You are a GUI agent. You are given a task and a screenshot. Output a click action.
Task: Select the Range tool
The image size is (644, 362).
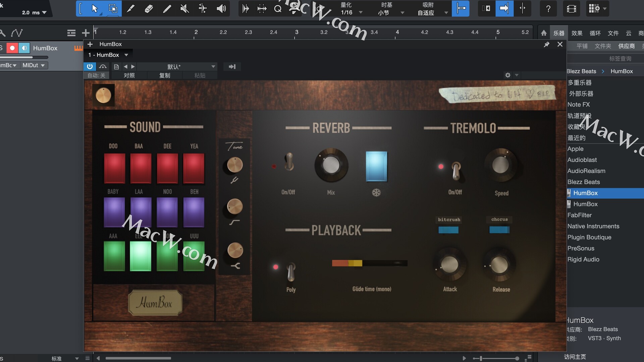tap(113, 8)
